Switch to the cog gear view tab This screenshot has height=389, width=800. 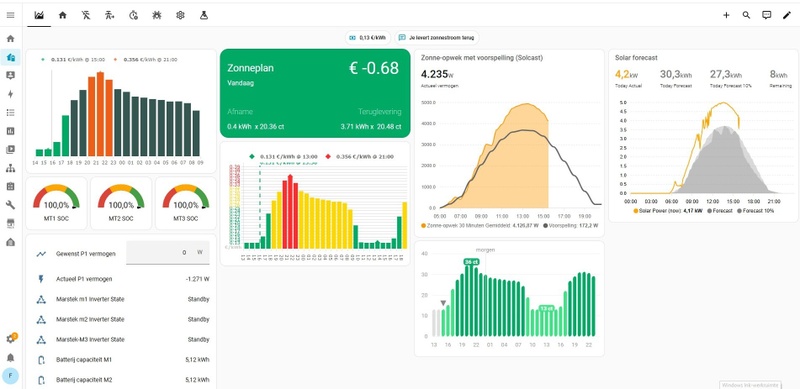point(180,15)
